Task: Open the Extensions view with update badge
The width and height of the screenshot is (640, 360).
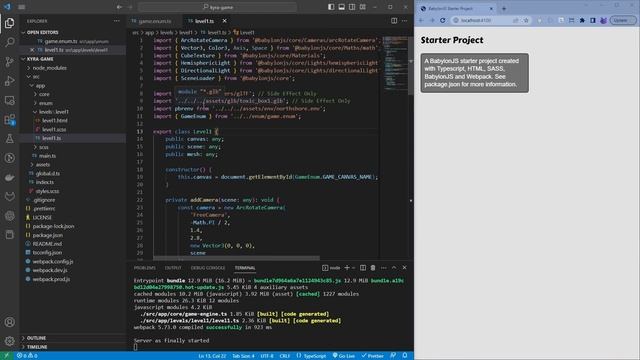Action: [x=9, y=120]
